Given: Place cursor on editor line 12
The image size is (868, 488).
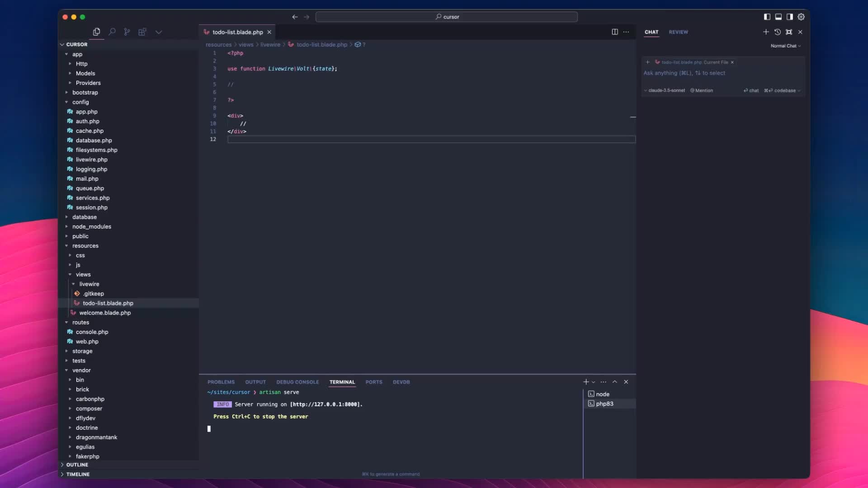Looking at the screenshot, I should click(x=431, y=139).
